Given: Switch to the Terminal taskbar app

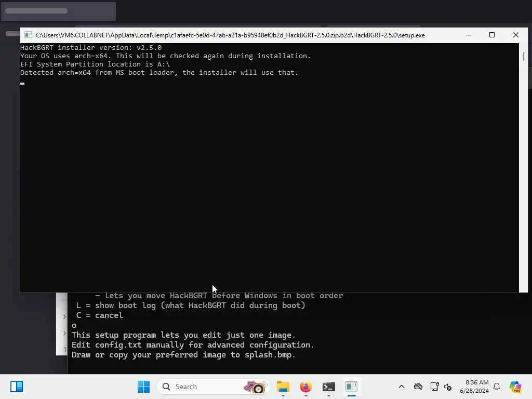Looking at the screenshot, I should pos(329,387).
